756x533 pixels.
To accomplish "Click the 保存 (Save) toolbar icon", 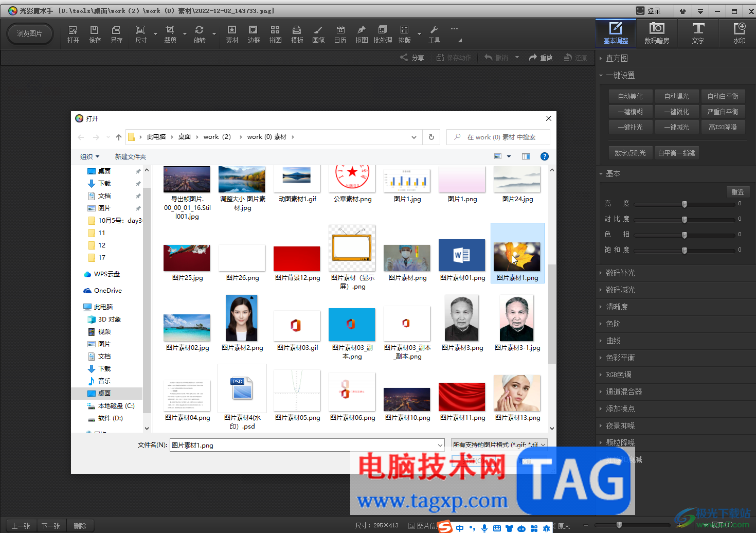I will tap(95, 34).
